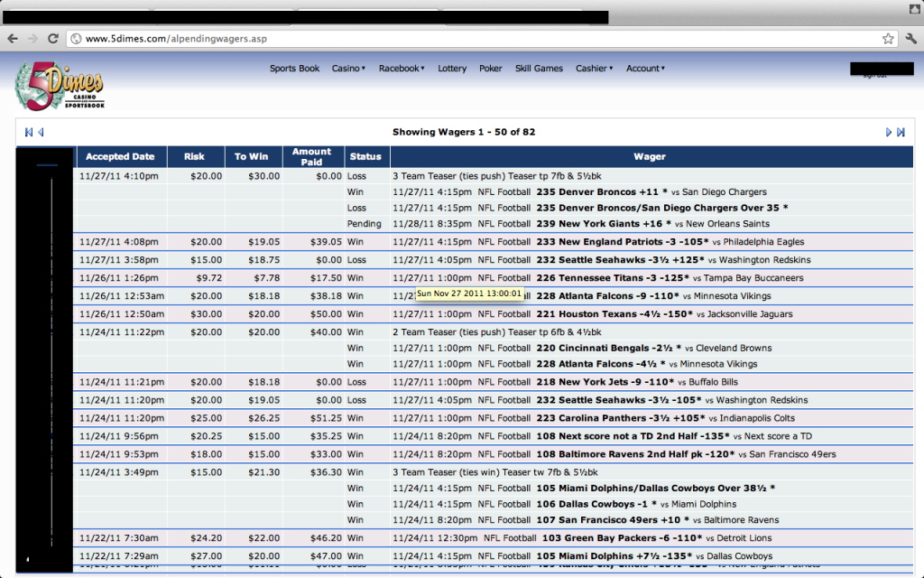Viewport: 924px width, 578px height.
Task: Open the Poker page
Action: (490, 69)
